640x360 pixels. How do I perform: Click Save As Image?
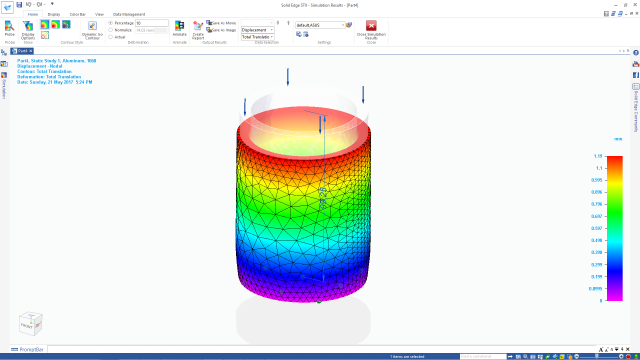221,30
